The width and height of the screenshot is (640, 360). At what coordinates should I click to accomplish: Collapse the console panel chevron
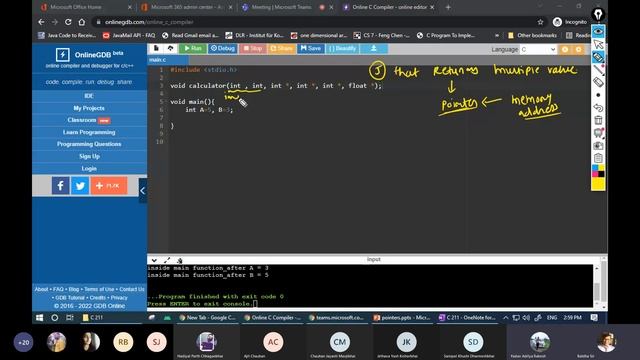(x=154, y=260)
